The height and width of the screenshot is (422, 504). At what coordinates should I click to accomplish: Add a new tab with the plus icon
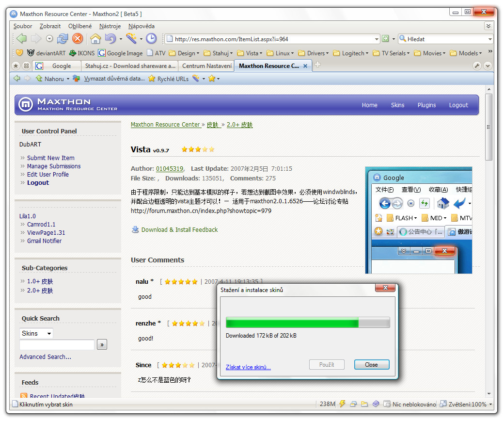317,65
